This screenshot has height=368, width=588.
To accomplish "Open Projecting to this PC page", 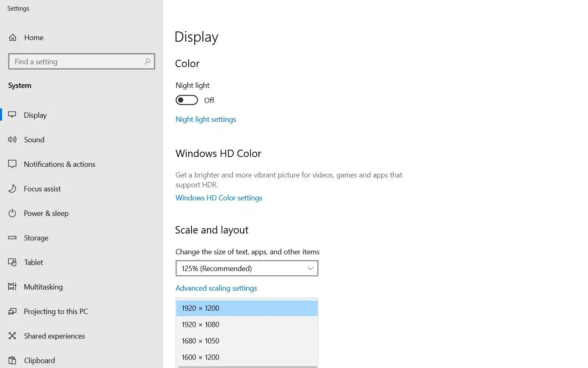I will tap(56, 312).
